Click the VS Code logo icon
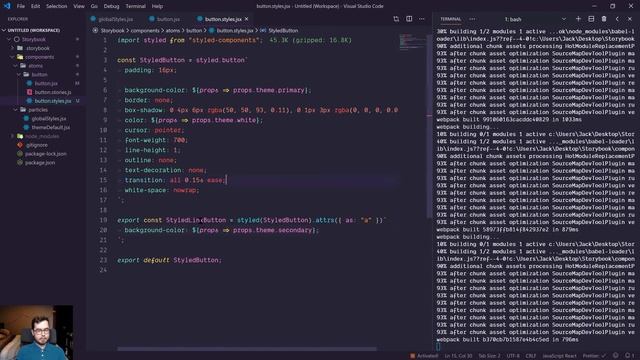 pyautogui.click(x=7, y=6)
